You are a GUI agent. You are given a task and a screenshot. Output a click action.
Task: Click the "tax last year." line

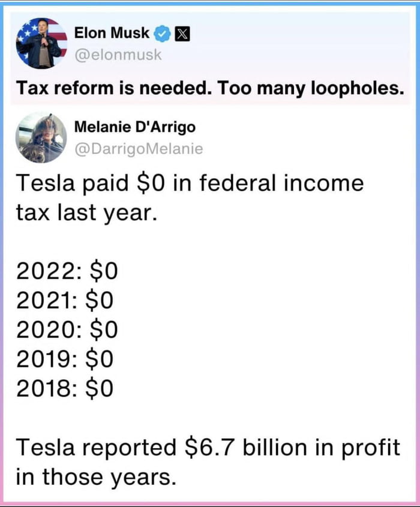pyautogui.click(x=86, y=213)
